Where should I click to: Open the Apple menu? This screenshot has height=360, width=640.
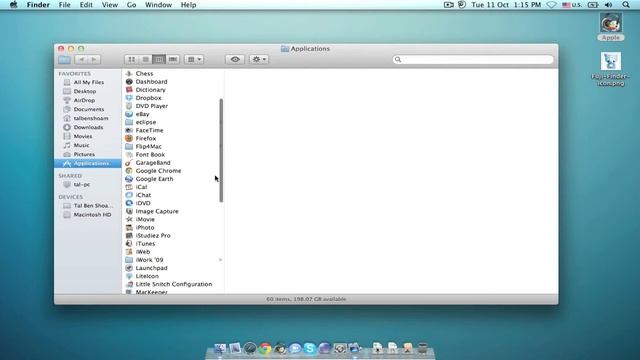[x=13, y=5]
